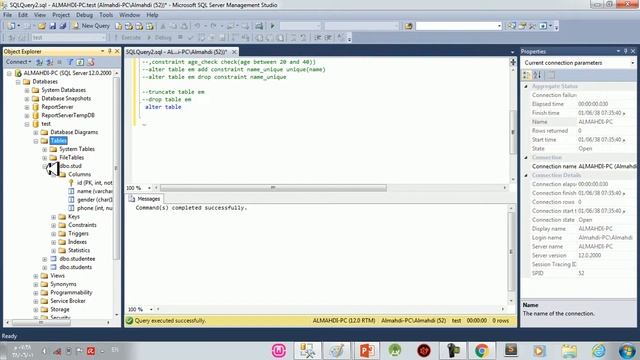Collapse the Tables folder node
This screenshot has width=640, height=360.
36,141
